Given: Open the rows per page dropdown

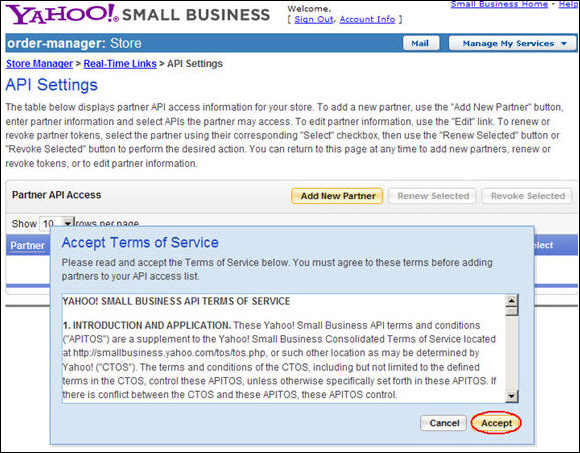Looking at the screenshot, I should tap(57, 223).
